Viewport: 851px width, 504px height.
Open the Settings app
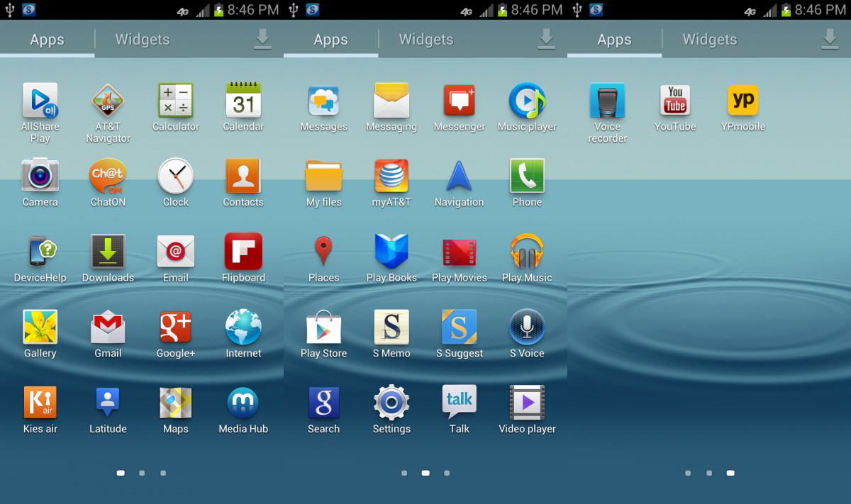tap(391, 403)
